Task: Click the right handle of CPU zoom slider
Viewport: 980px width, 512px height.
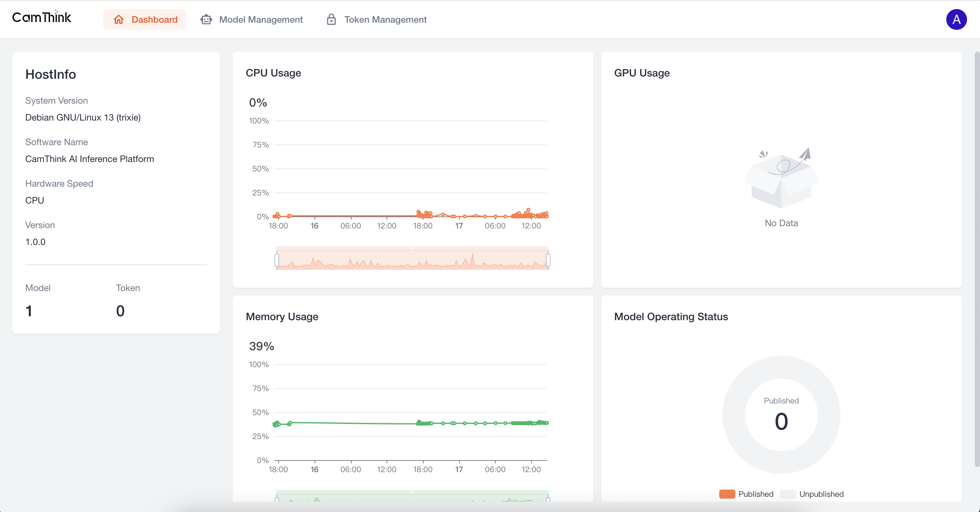Action: click(x=548, y=260)
